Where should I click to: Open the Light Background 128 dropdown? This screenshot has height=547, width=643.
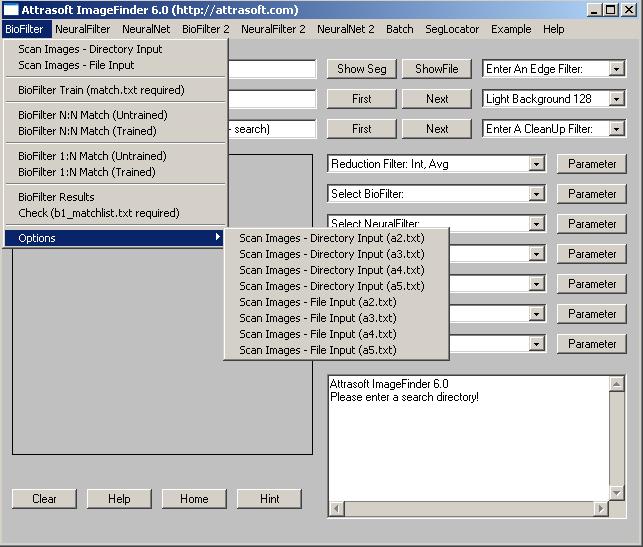click(x=617, y=99)
